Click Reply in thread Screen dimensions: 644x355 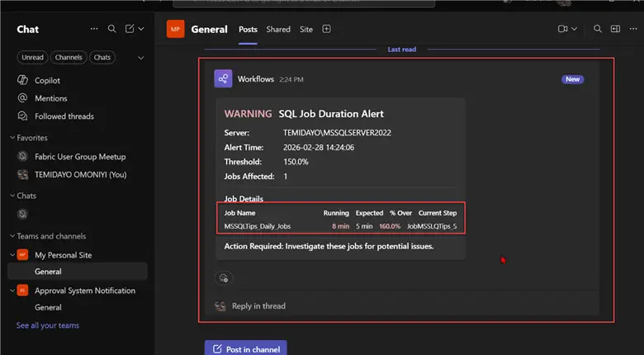pyautogui.click(x=258, y=305)
